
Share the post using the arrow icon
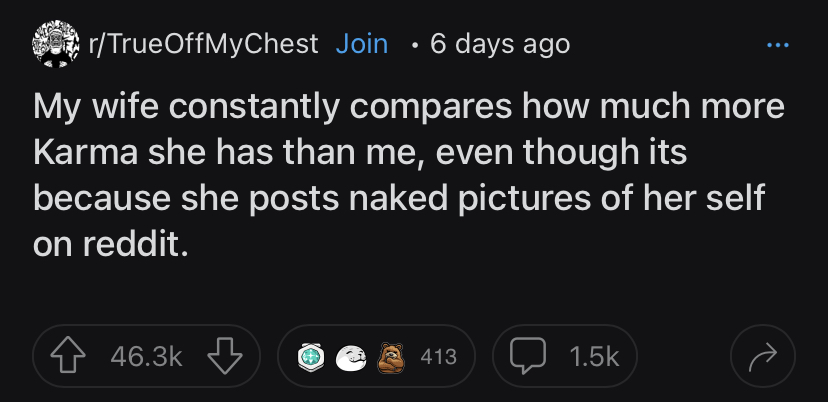click(762, 357)
